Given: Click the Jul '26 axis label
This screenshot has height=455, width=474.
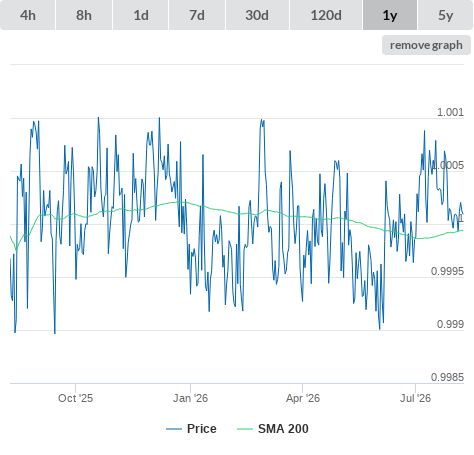Looking at the screenshot, I should pos(415,398).
